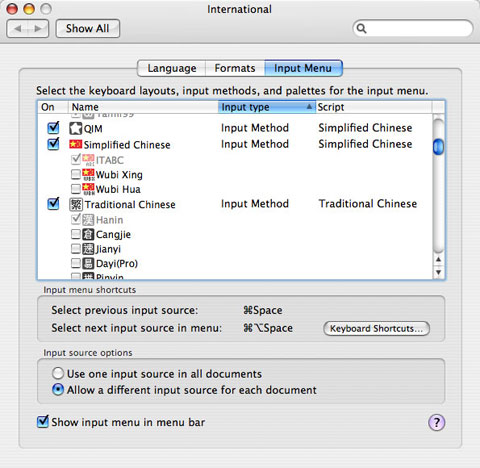Sort list by Name column header
The height and width of the screenshot is (468, 480).
(x=143, y=107)
